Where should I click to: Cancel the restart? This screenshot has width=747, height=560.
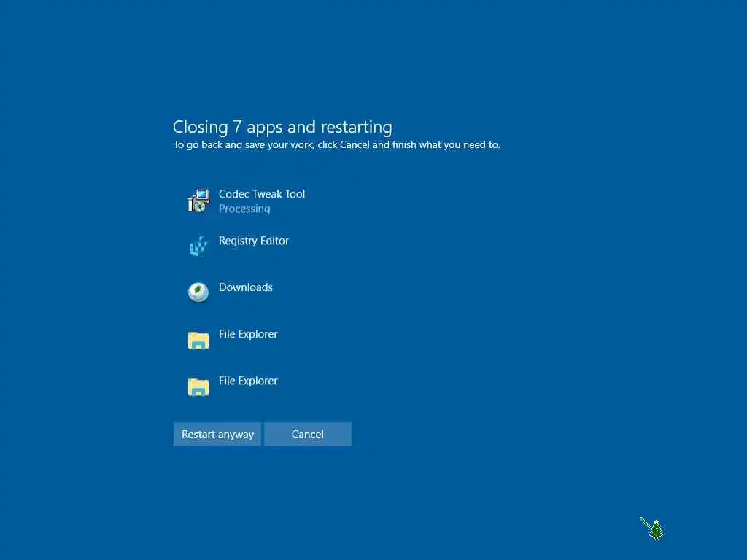coord(308,435)
